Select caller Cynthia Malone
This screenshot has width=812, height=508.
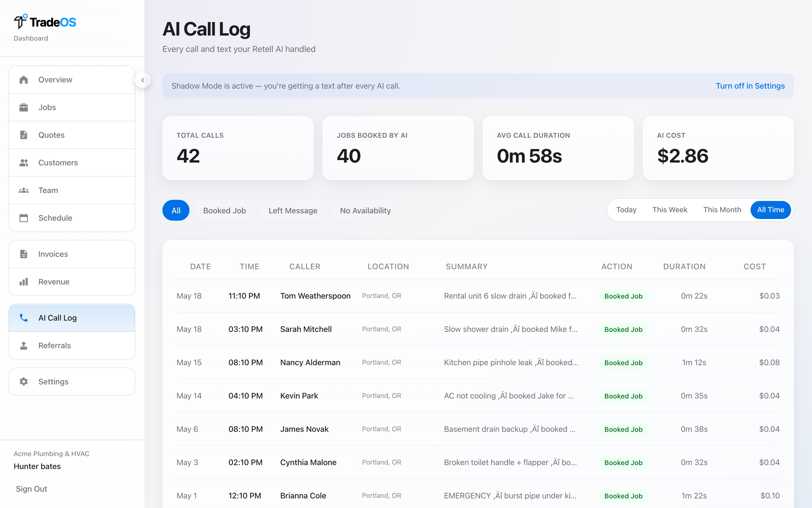pos(308,462)
